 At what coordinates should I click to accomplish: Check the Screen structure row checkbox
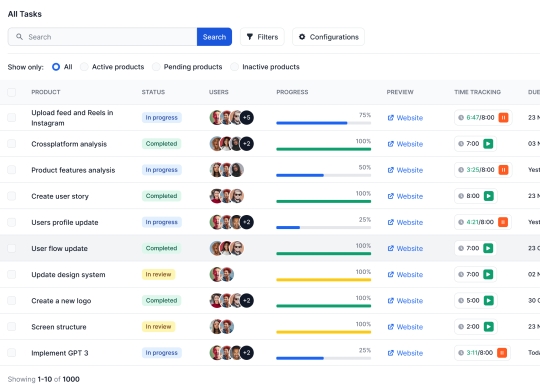pos(12,327)
